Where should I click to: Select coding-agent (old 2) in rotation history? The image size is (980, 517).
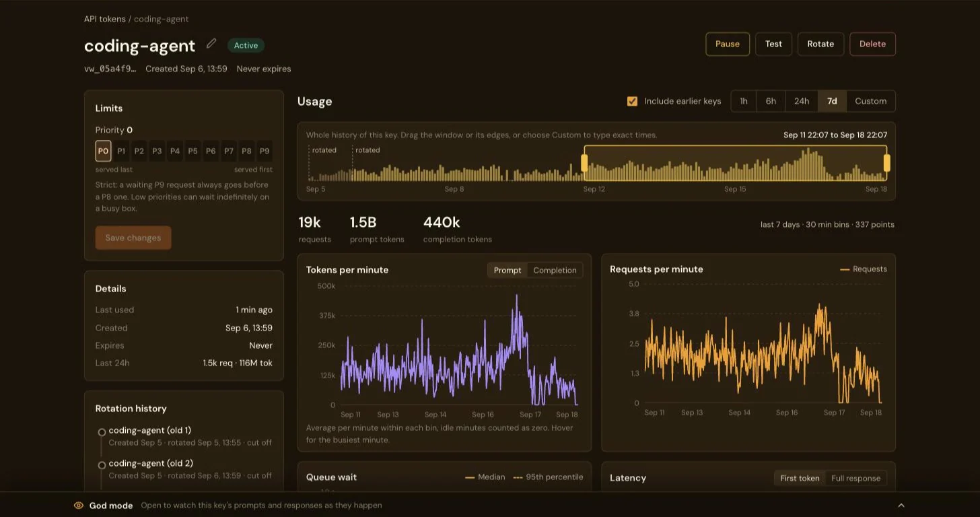click(151, 463)
